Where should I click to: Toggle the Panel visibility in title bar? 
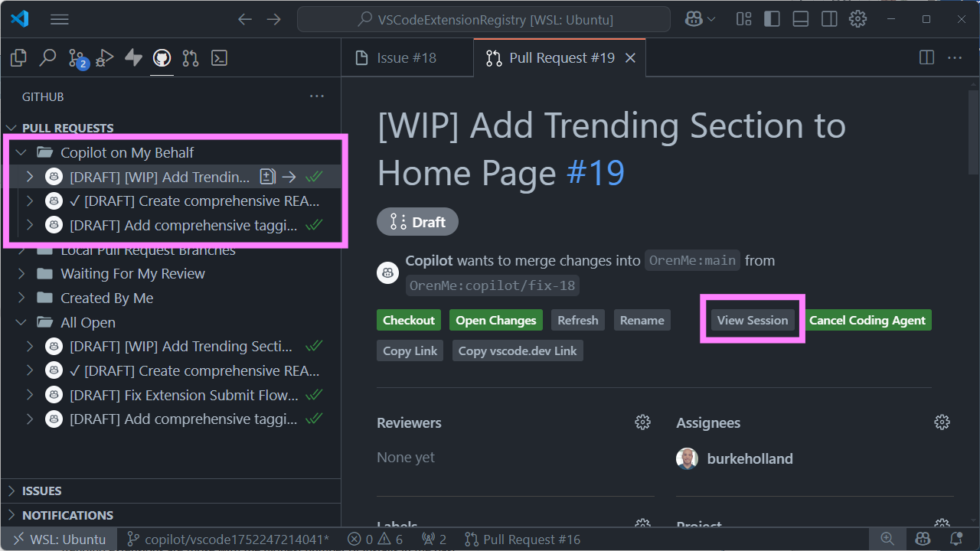coord(800,18)
